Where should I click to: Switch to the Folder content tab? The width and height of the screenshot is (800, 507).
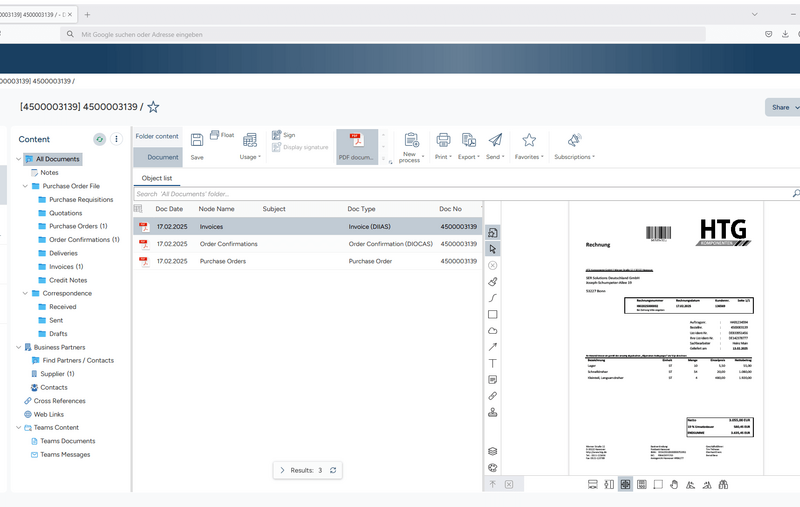coord(157,136)
